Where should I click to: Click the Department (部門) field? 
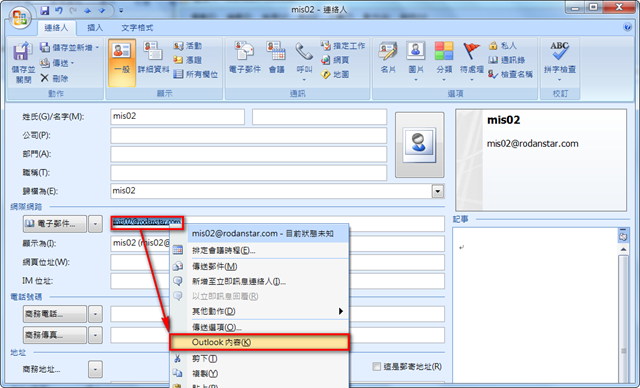248,154
